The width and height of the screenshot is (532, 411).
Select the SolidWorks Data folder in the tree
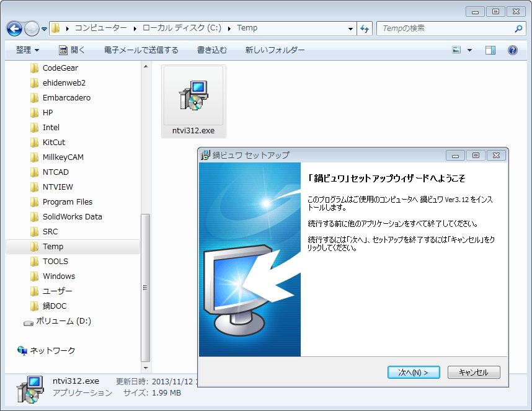(73, 217)
